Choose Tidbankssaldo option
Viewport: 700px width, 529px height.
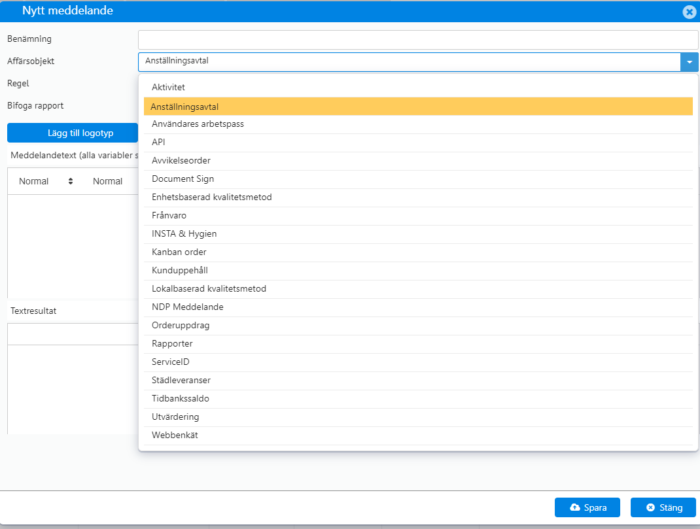tap(418, 399)
